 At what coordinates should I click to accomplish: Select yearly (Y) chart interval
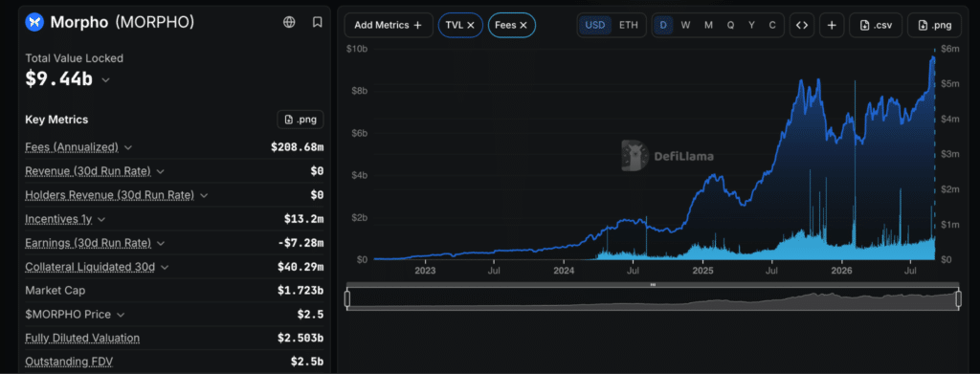[752, 25]
